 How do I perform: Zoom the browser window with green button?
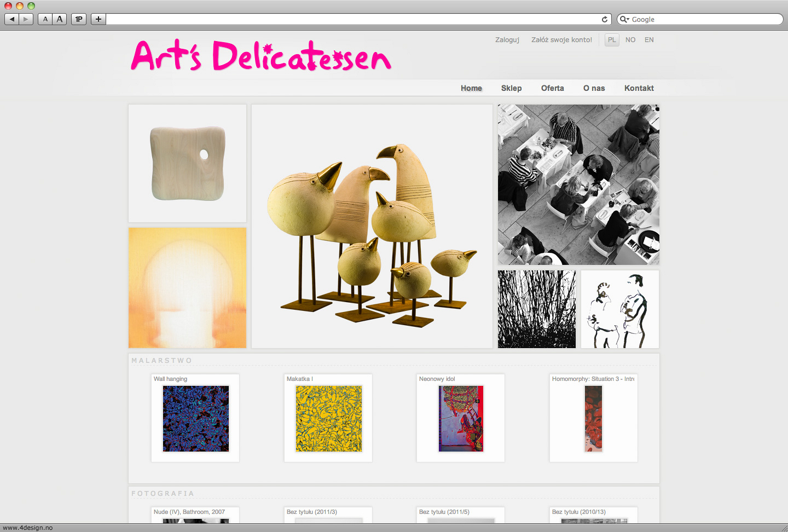[31, 5]
